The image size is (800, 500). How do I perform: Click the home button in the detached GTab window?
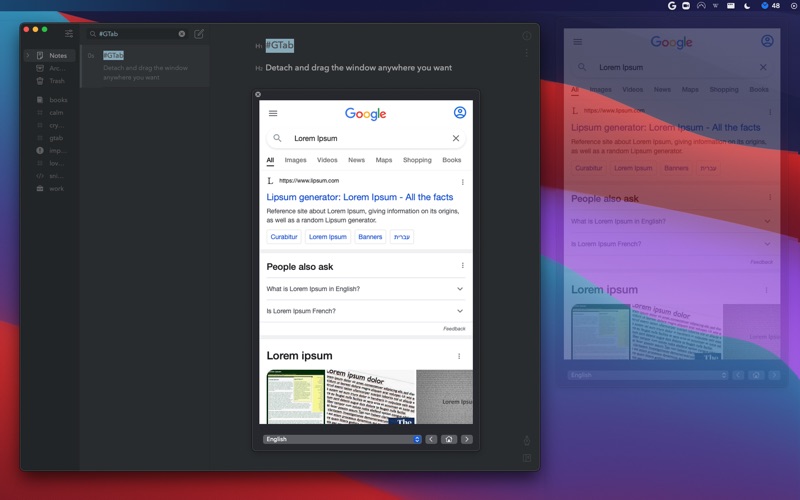[x=756, y=375]
